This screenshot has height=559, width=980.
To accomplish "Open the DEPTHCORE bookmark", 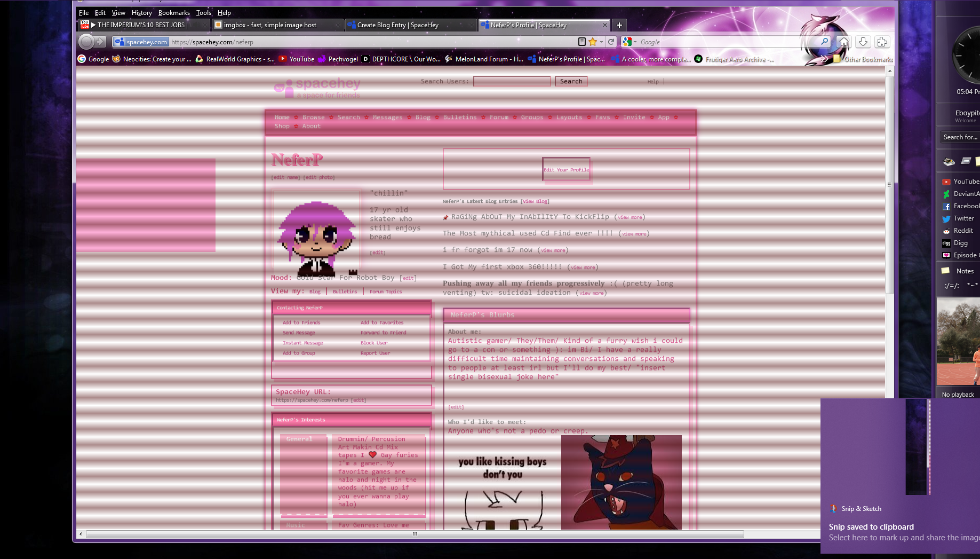I will tap(401, 59).
